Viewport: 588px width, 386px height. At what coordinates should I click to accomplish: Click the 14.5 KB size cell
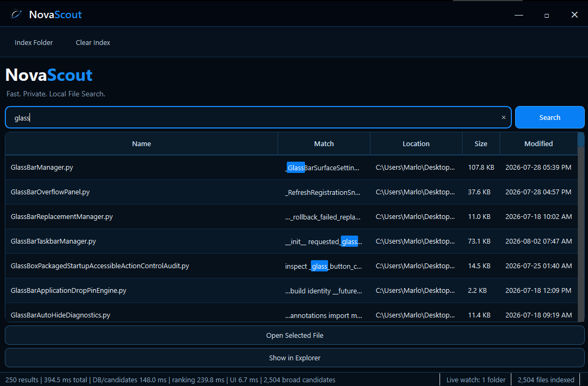(x=481, y=266)
